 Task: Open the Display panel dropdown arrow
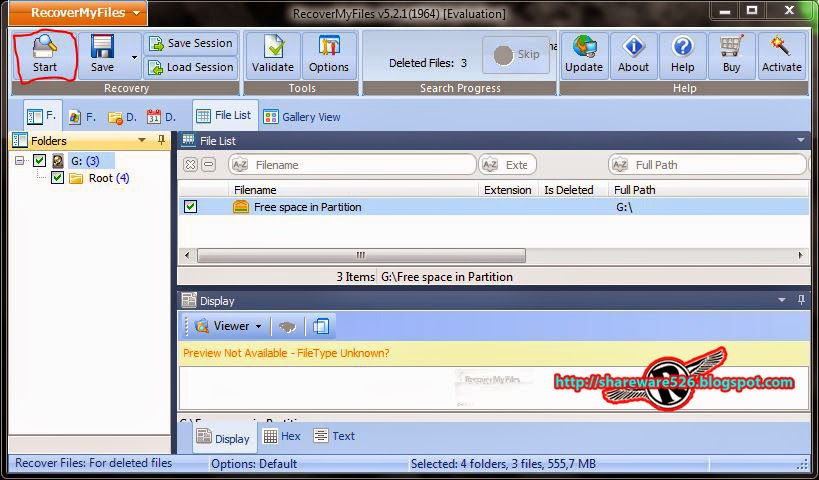pyautogui.click(x=782, y=300)
